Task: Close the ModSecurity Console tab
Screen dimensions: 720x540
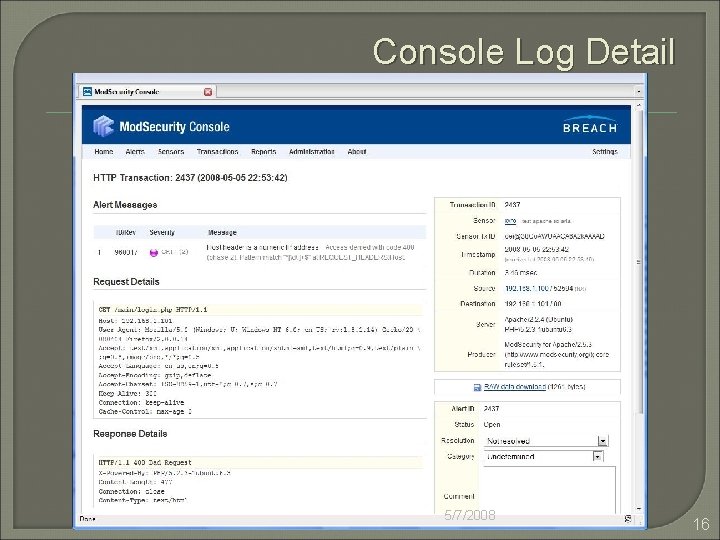Action: click(x=208, y=92)
